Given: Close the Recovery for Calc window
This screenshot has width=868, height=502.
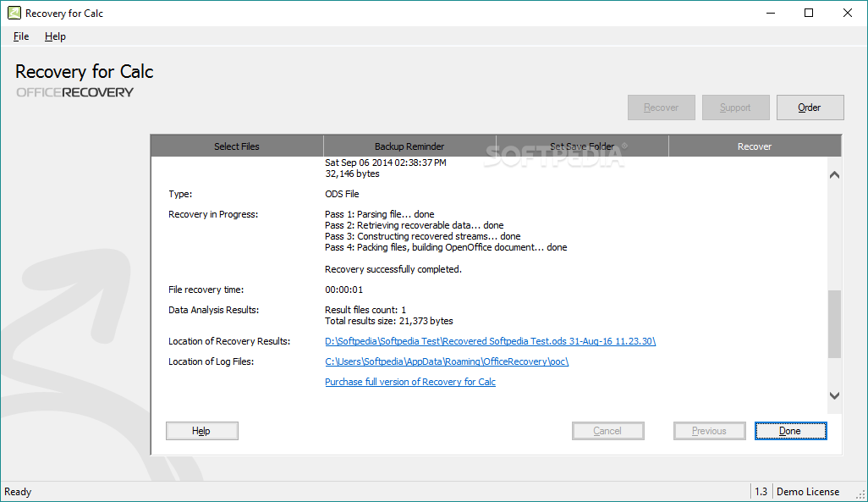Looking at the screenshot, I should click(848, 13).
